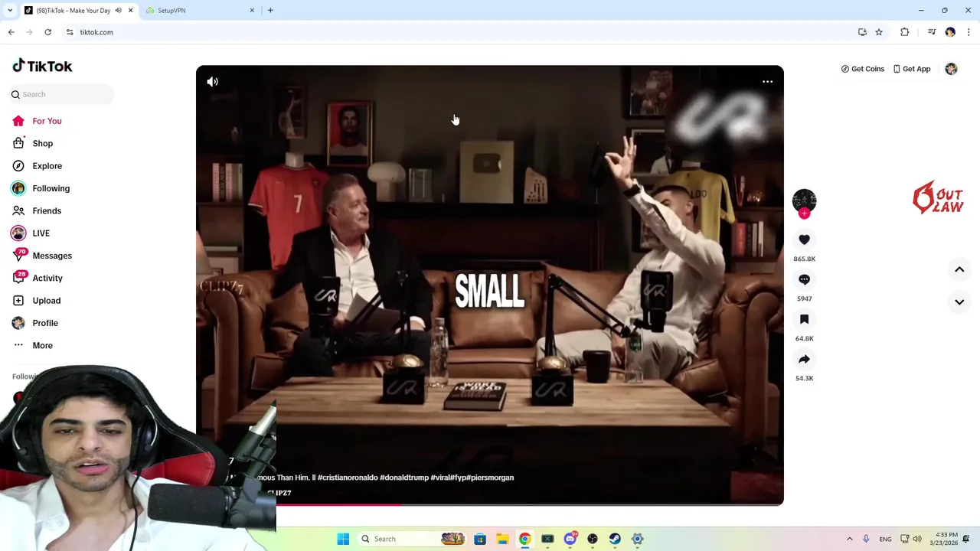The height and width of the screenshot is (551, 980).
Task: Open Steam from the taskbar
Action: [x=615, y=539]
